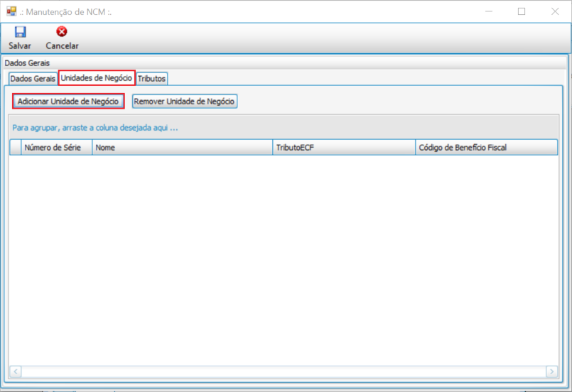Switch to the Dados Gerais tab
572x392 pixels.
coord(33,78)
